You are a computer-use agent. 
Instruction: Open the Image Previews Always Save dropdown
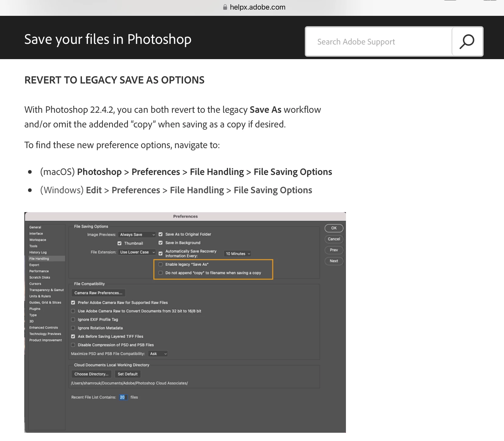click(x=137, y=234)
